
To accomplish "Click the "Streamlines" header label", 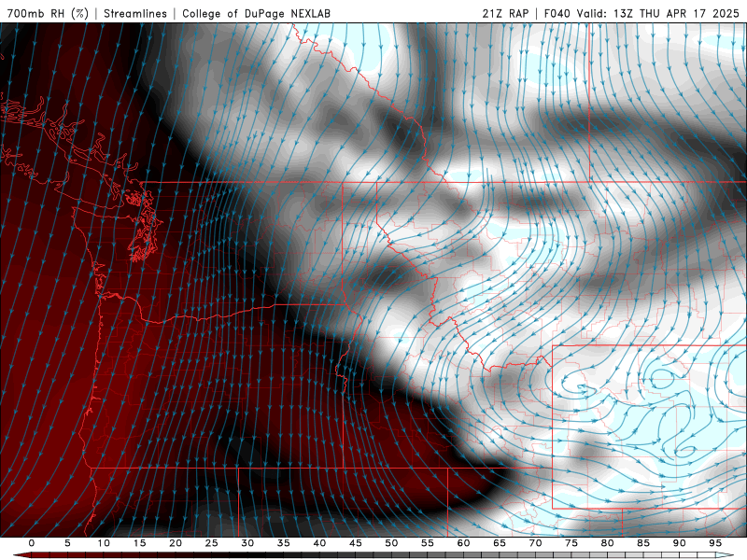I will point(135,13).
